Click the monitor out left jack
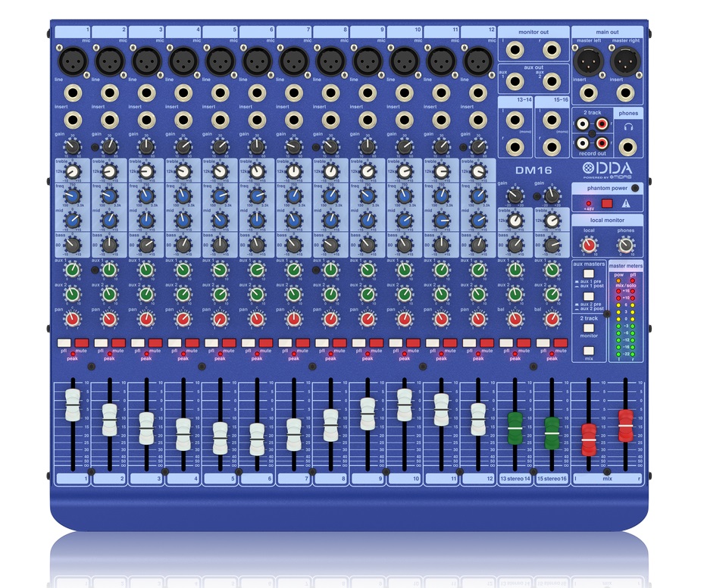Screen dimensions: 704x588 point(515,50)
